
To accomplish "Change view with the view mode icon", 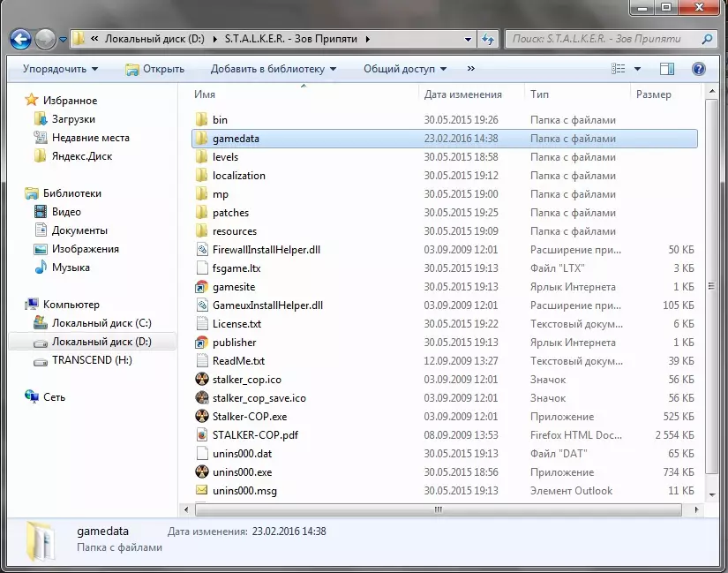I will click(618, 69).
